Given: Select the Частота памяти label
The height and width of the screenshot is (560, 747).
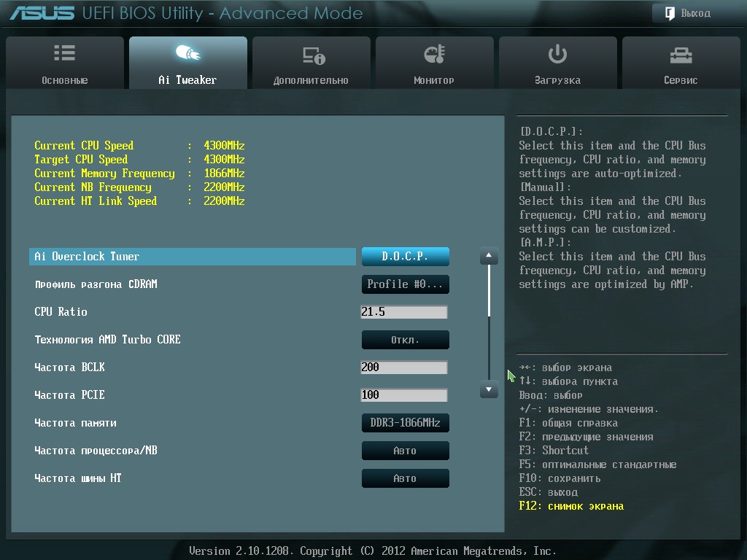Looking at the screenshot, I should (75, 423).
